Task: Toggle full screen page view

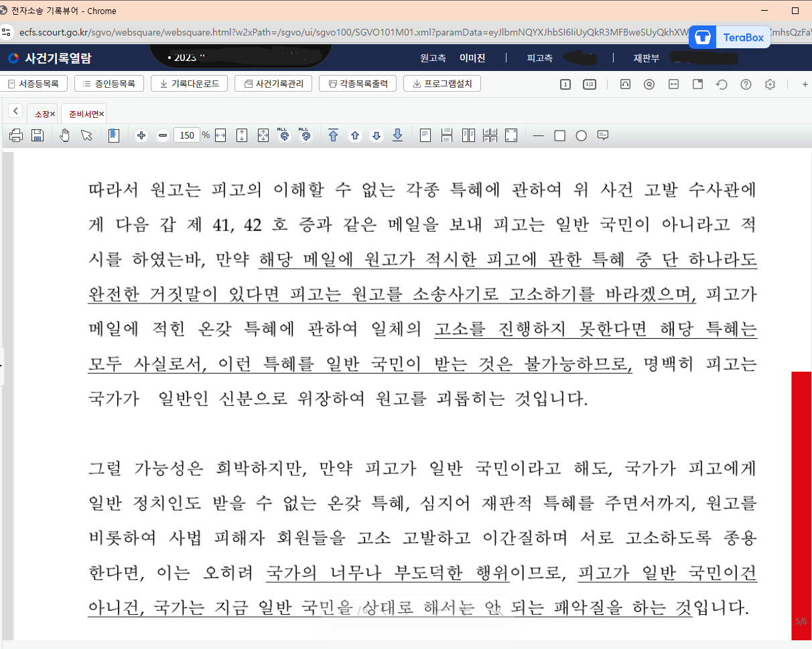Action: click(x=511, y=135)
